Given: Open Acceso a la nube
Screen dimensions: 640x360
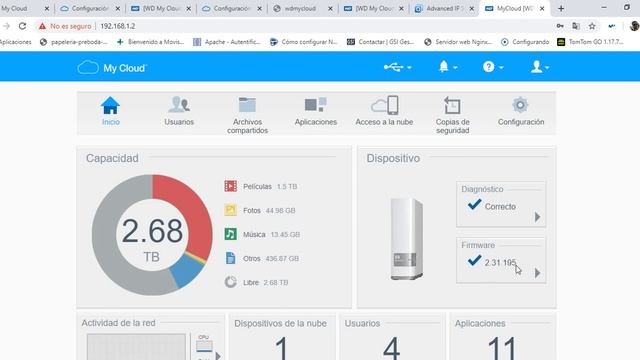Looking at the screenshot, I should (x=384, y=111).
